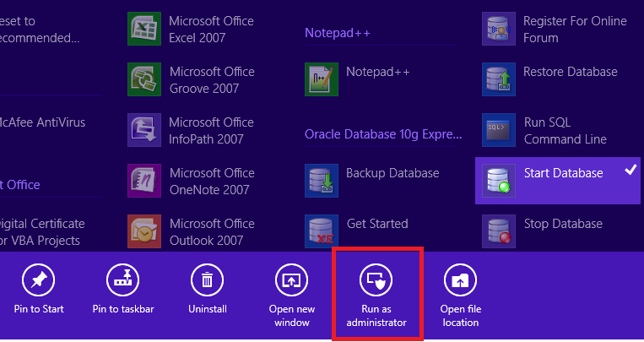Click the Office group heading at left
This screenshot has width=644, height=342.
[20, 185]
